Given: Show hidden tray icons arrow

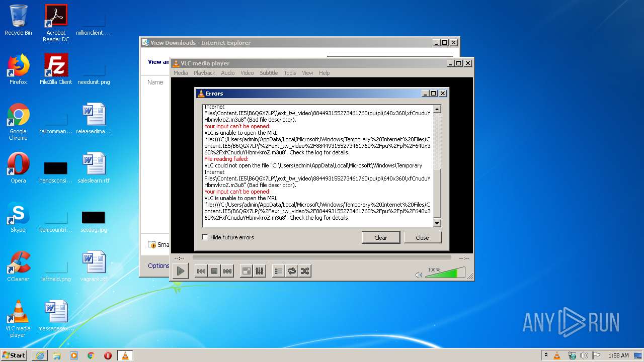Looking at the screenshot, I should coord(546,355).
